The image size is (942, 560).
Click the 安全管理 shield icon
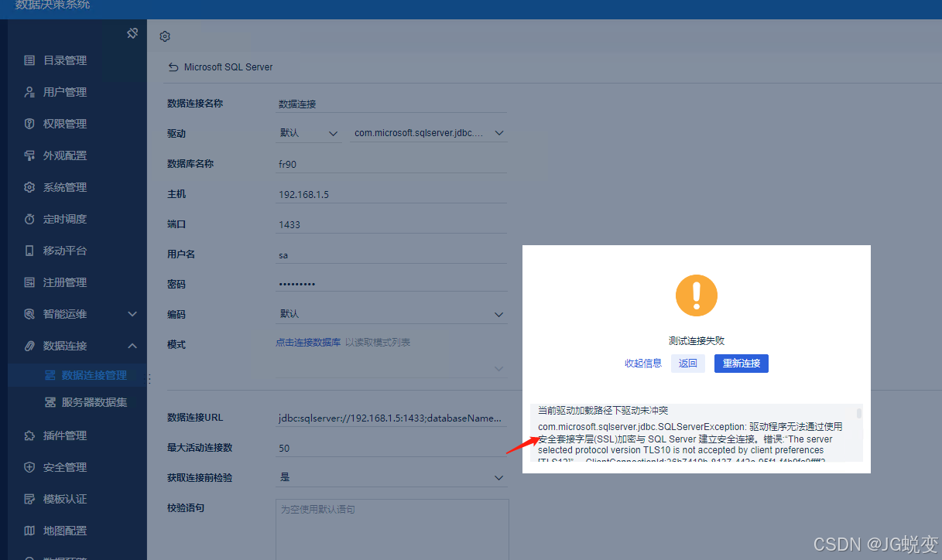29,467
